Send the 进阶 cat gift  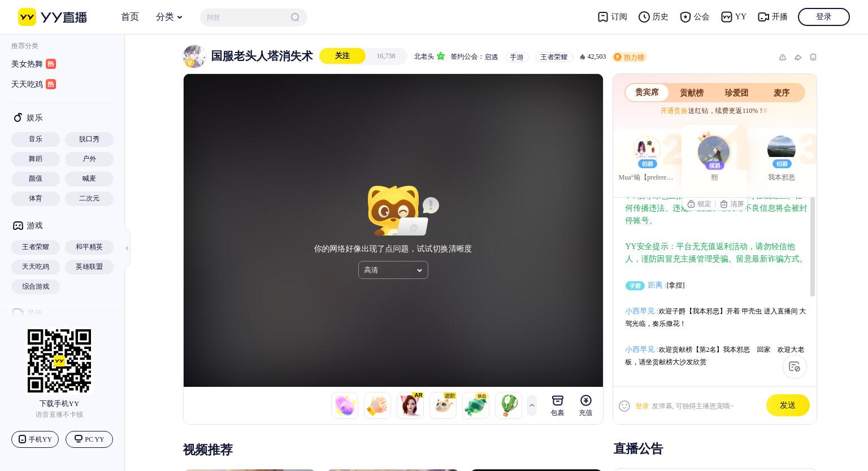[443, 405]
